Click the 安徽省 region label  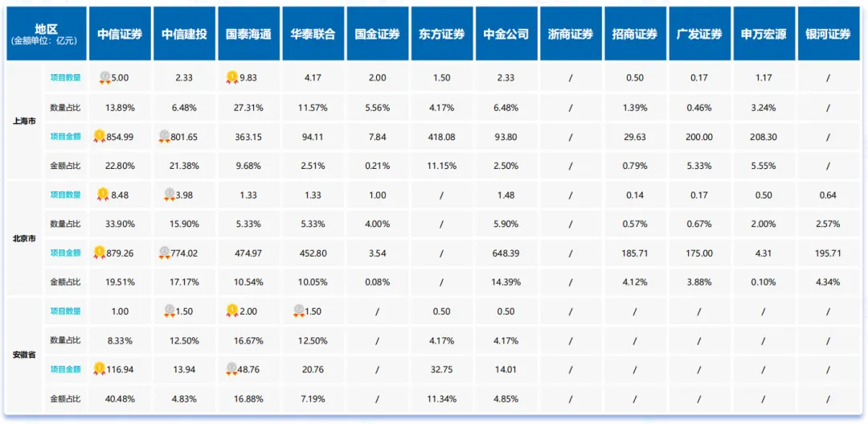pyautogui.click(x=24, y=355)
